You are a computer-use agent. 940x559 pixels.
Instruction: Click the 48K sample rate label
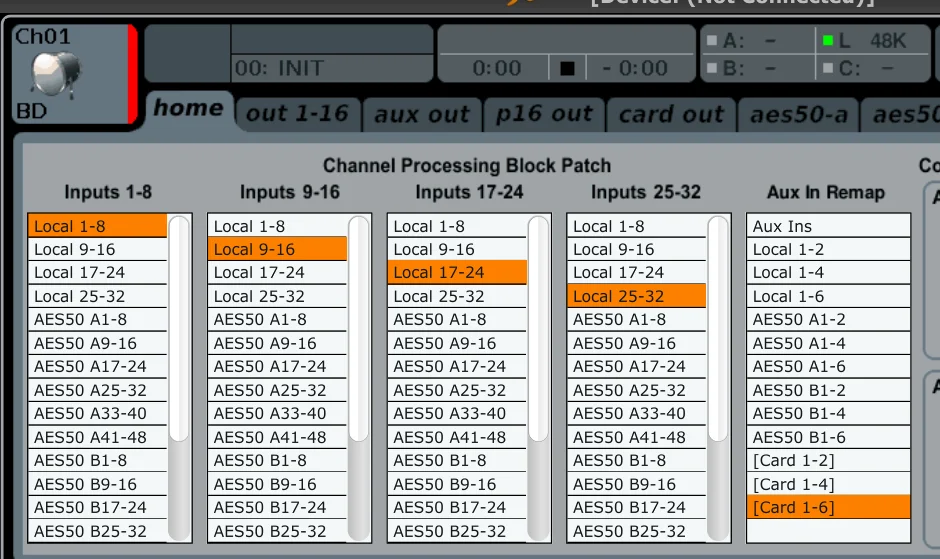click(888, 41)
